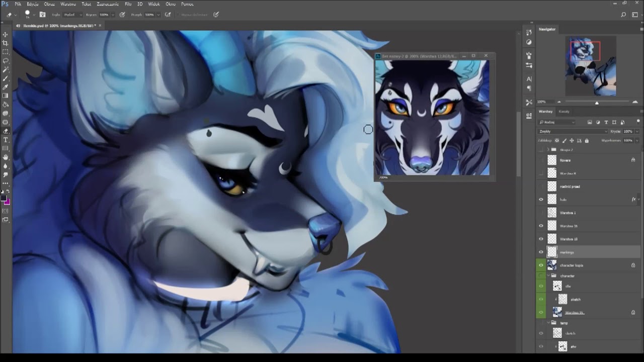Click the magenta background color swatch
This screenshot has height=362, width=644.
pos(7,202)
